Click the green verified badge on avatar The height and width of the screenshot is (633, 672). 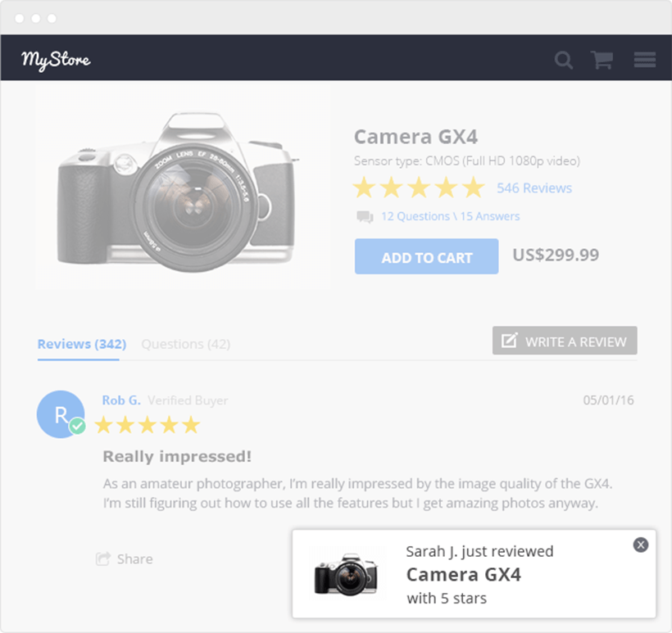[78, 426]
